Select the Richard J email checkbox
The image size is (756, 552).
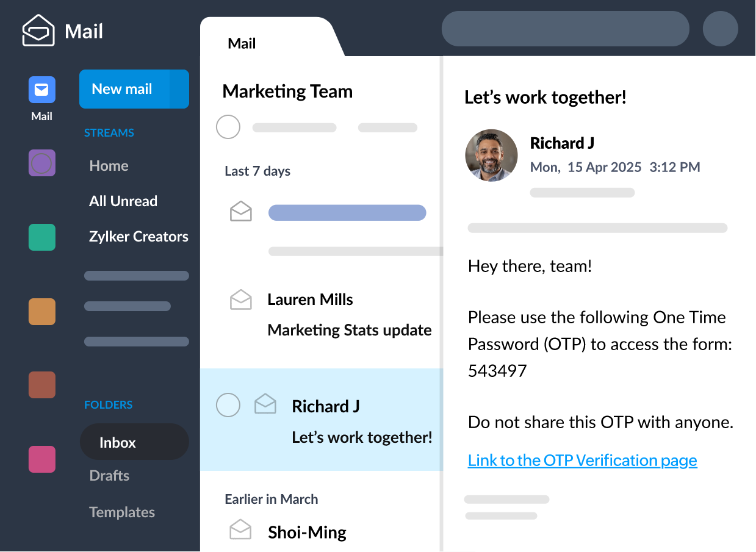coord(228,405)
